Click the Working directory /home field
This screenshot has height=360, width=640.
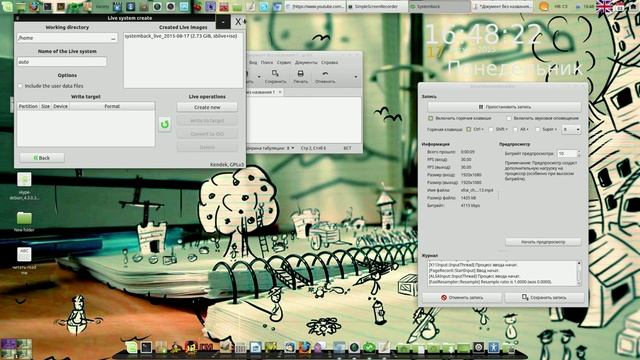(x=63, y=38)
